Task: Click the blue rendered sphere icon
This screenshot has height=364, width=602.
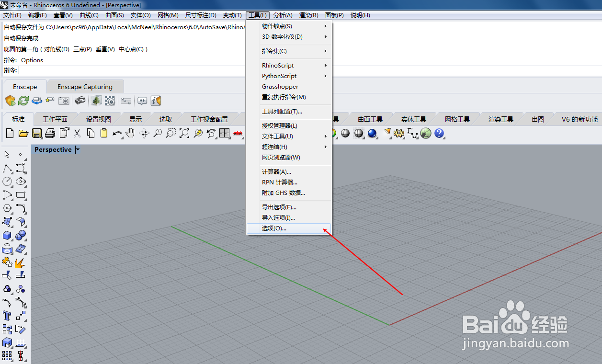Action: (372, 133)
